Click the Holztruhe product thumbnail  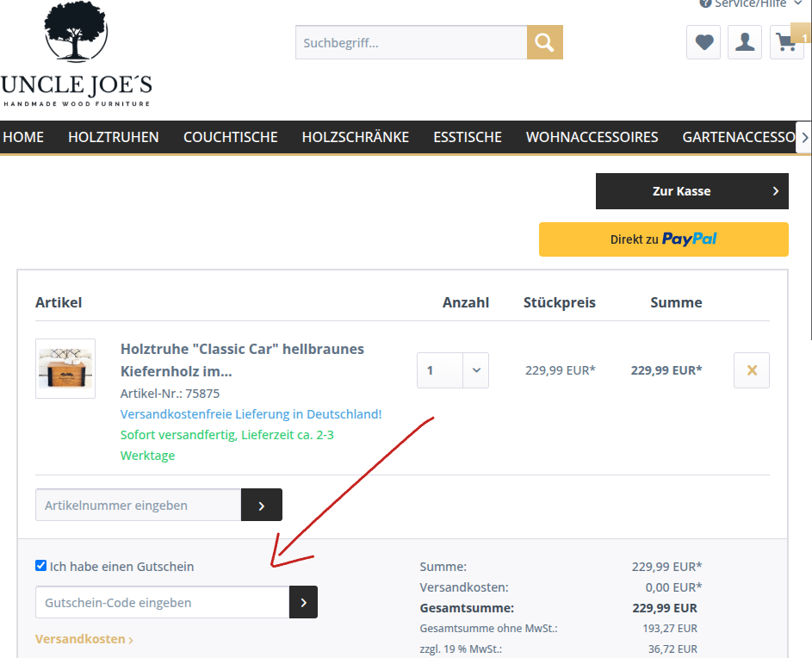(65, 369)
